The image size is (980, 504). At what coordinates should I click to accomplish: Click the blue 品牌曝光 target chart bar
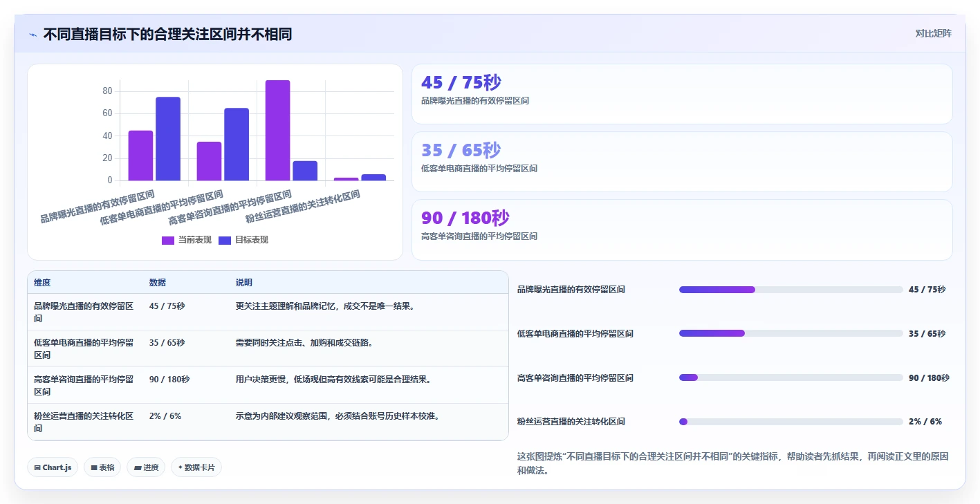[x=168, y=139]
